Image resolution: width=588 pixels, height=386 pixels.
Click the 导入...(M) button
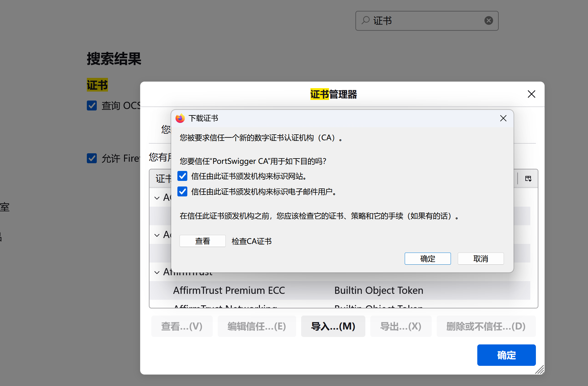click(x=333, y=326)
